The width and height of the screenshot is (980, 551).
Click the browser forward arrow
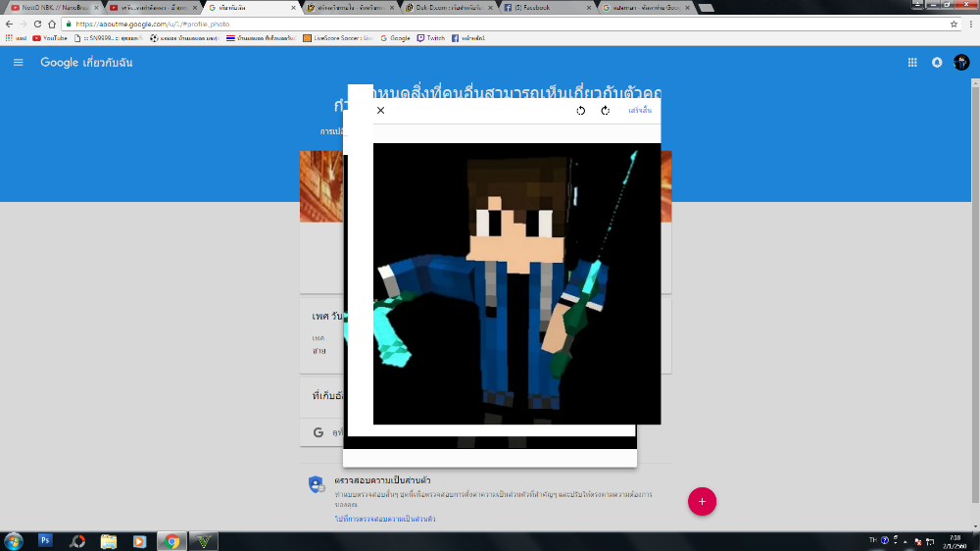(24, 24)
